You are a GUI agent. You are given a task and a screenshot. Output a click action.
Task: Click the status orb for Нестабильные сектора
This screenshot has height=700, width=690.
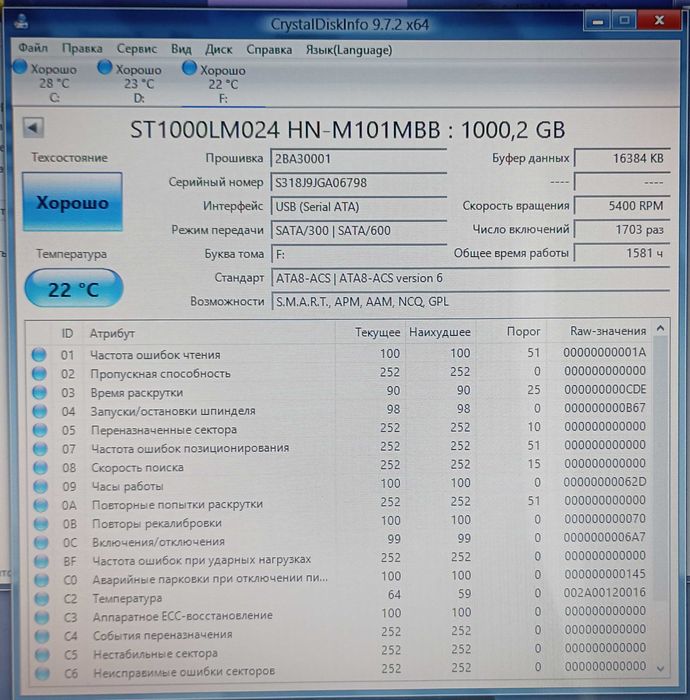(42, 655)
